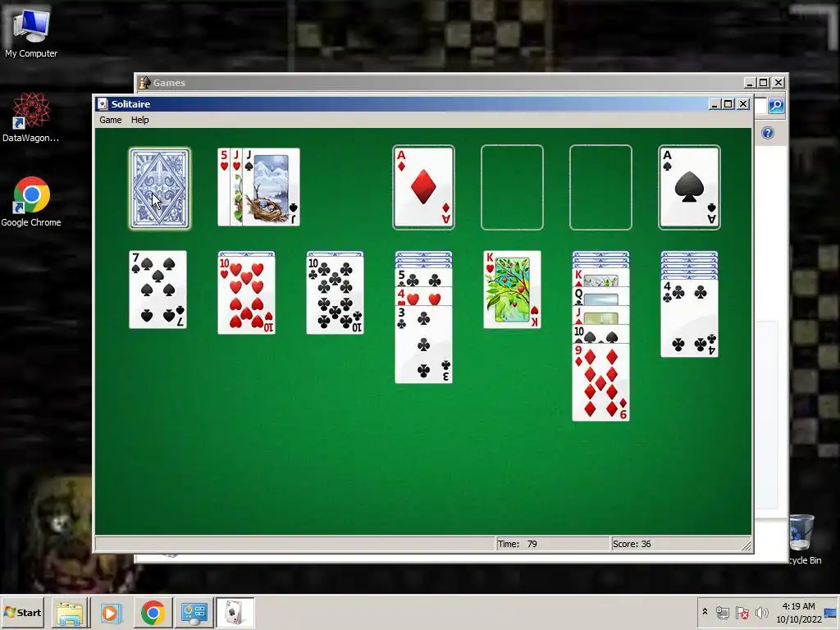Open the Recycle Bin desktop icon

(804, 538)
